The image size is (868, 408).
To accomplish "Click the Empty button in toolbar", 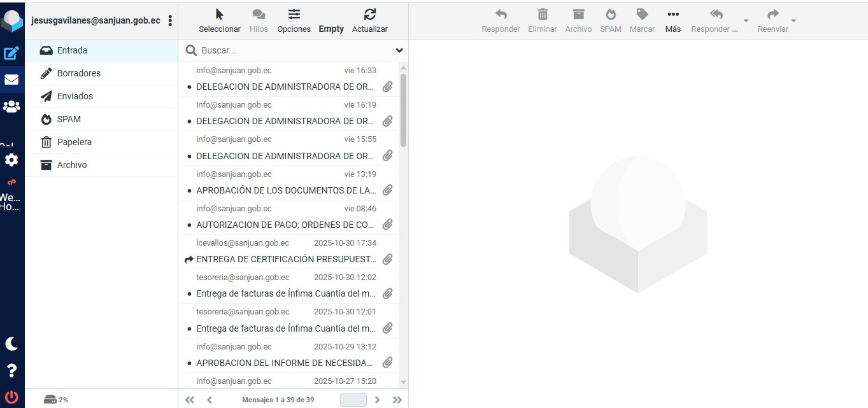I will tap(331, 29).
